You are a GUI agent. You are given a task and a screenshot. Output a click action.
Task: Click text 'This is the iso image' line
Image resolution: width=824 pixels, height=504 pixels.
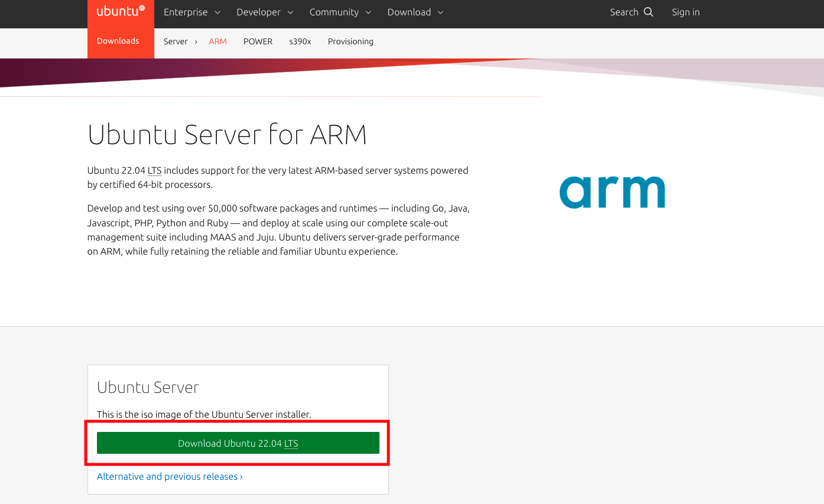(204, 414)
